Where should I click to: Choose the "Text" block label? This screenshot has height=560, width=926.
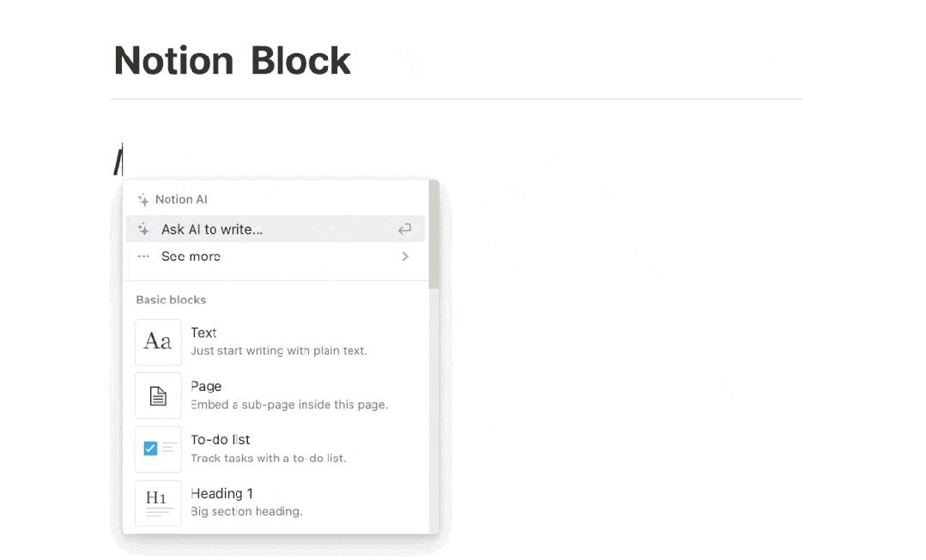point(203,333)
